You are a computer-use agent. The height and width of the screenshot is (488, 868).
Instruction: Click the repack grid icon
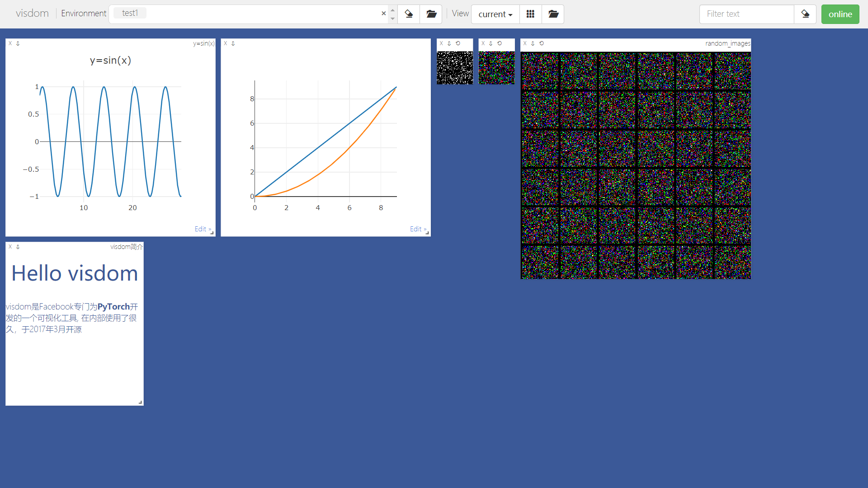(530, 14)
